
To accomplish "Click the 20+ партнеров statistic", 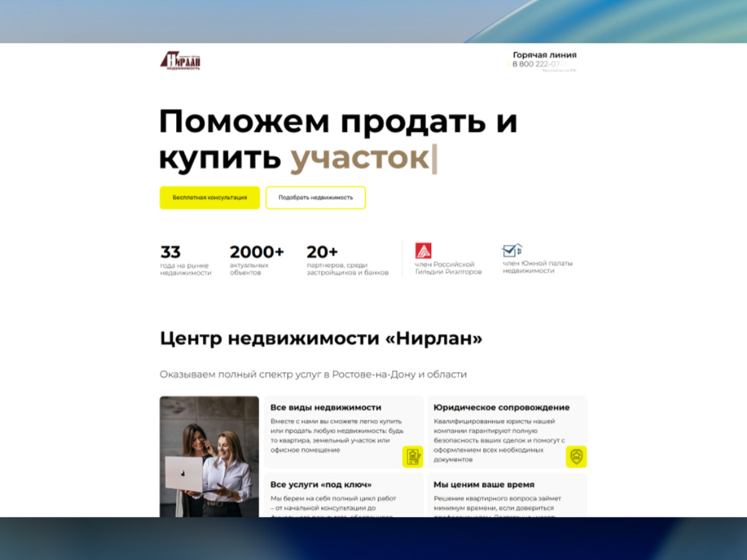I will click(x=347, y=261).
